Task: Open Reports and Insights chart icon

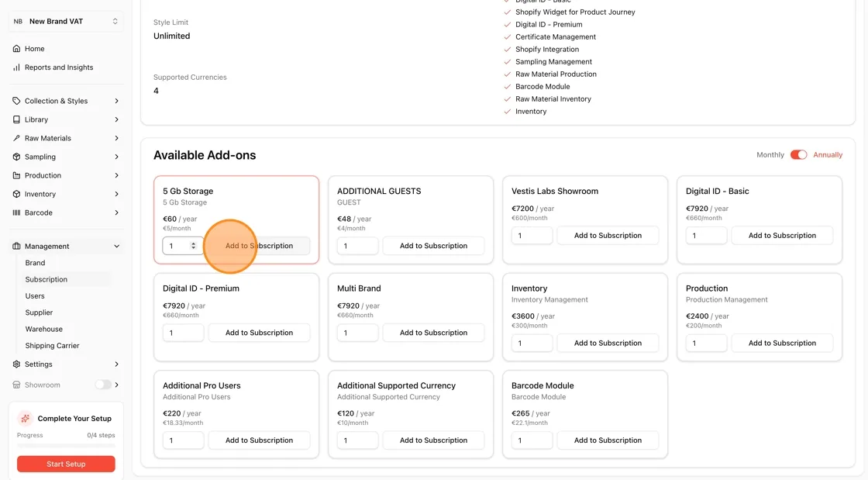Action: 16,67
